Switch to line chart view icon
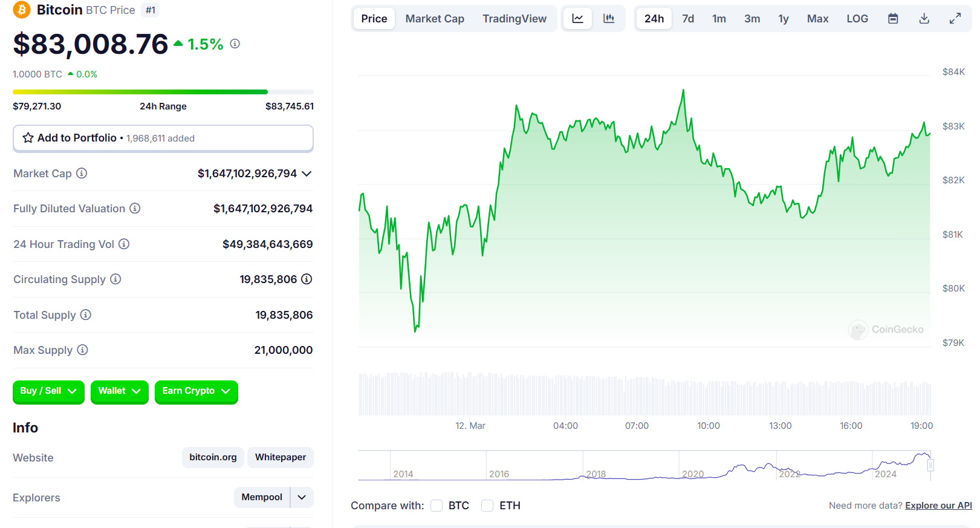The width and height of the screenshot is (980, 528). click(578, 19)
